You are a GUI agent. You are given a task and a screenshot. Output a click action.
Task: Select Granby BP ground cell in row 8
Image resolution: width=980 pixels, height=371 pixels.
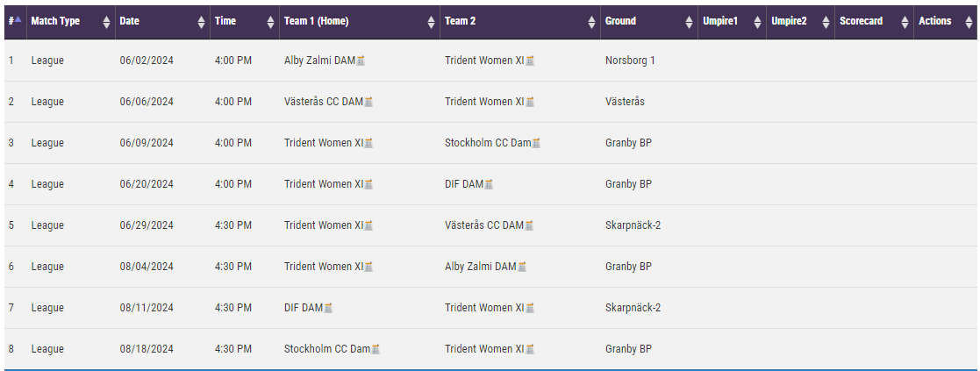pyautogui.click(x=629, y=349)
